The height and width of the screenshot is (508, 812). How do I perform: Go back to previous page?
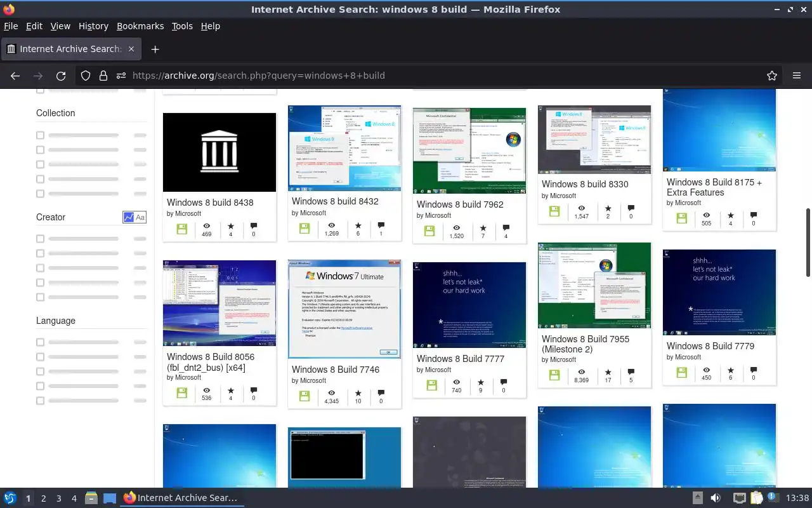tap(15, 76)
